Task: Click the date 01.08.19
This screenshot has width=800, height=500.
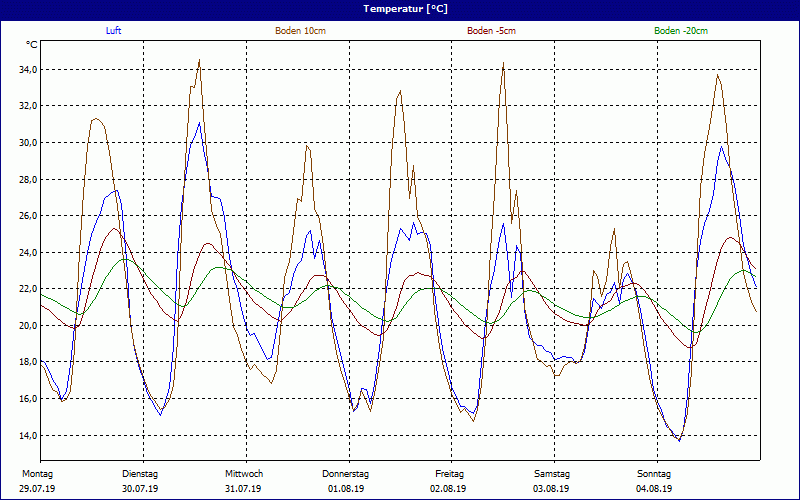Action: (346, 489)
